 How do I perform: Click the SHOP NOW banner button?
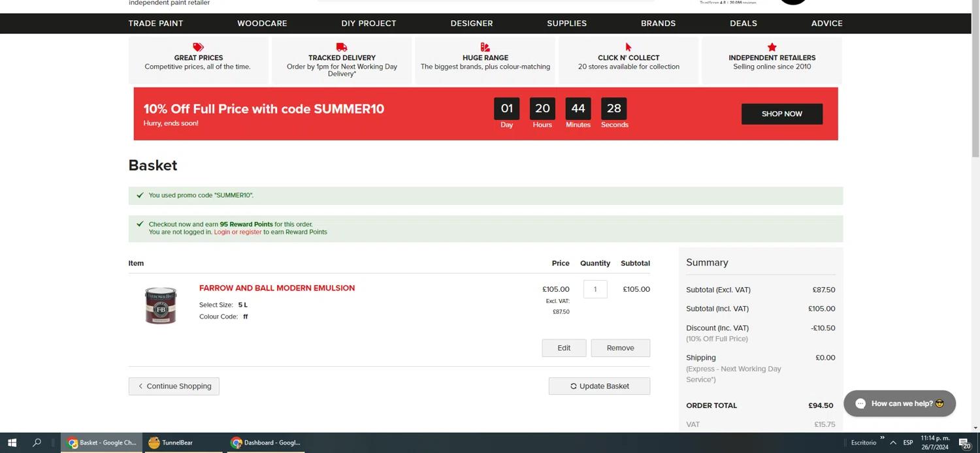[x=781, y=114]
